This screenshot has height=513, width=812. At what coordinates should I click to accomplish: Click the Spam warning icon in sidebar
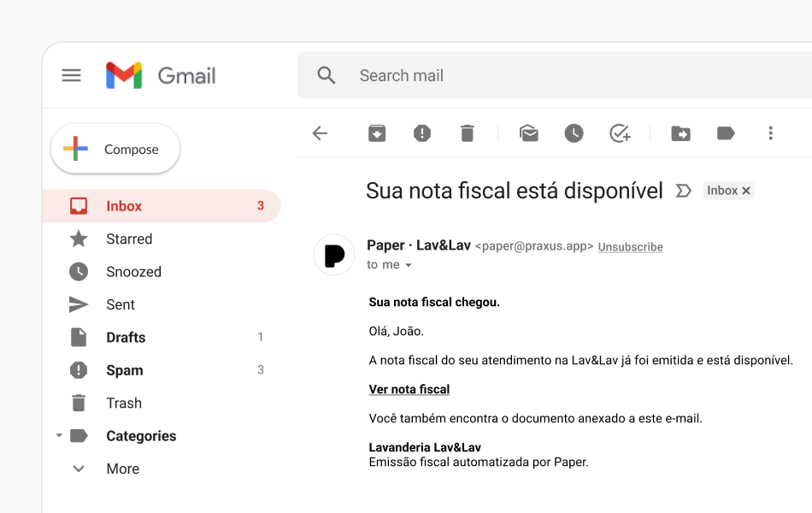[79, 370]
